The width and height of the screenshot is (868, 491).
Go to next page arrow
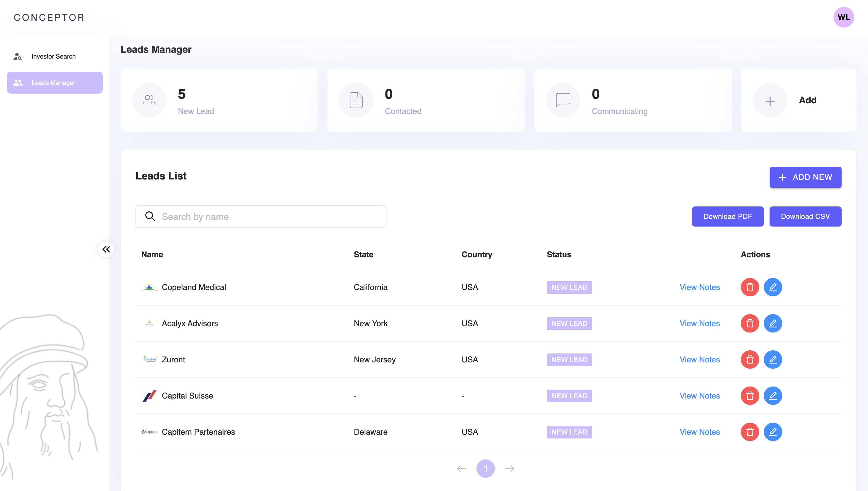[x=509, y=468]
